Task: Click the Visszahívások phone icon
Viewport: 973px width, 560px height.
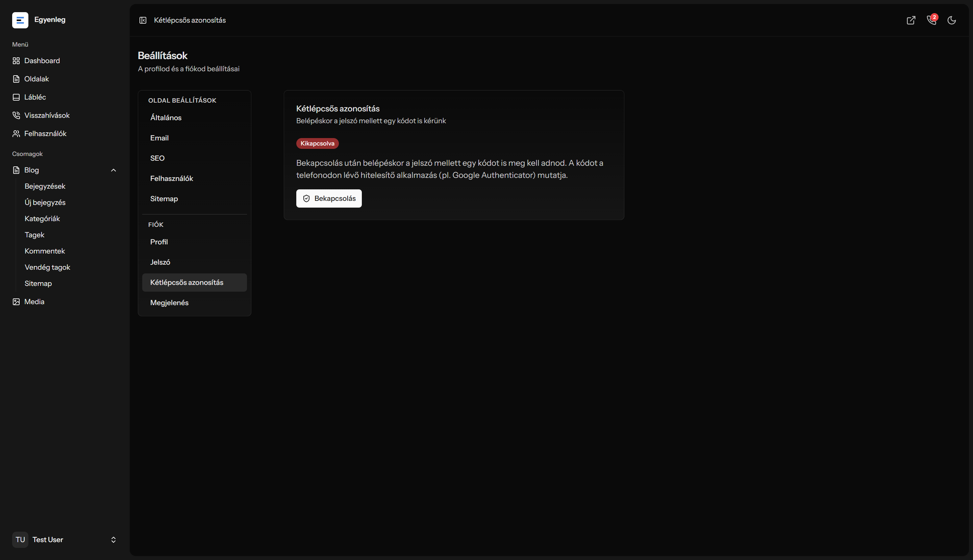Action: point(16,115)
